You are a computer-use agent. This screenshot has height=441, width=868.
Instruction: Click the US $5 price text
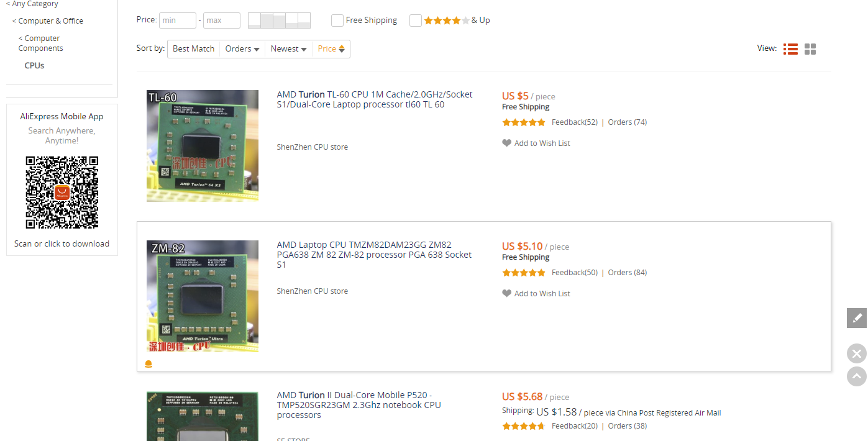click(x=515, y=96)
